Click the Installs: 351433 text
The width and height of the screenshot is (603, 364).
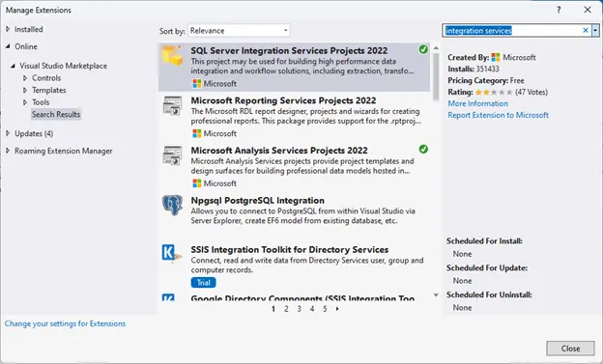tap(474, 69)
